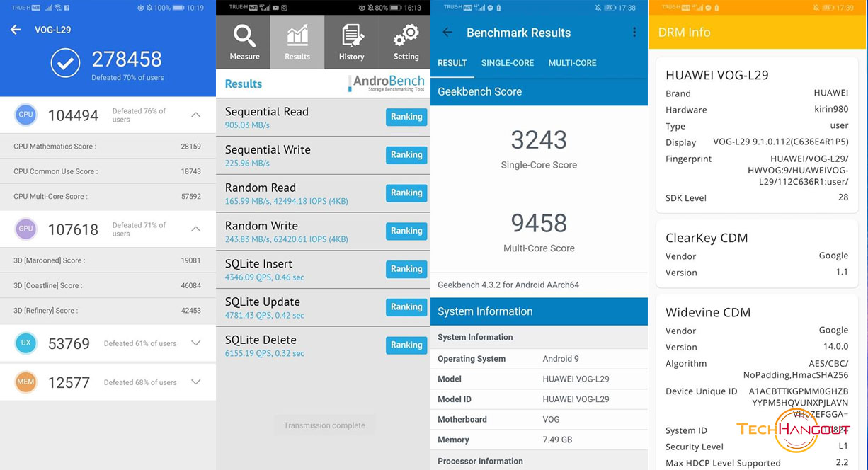Tap the SQLite Delete result label

261,340
